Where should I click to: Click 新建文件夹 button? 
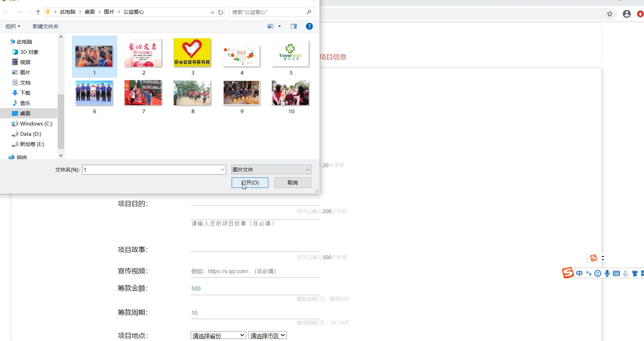[45, 26]
